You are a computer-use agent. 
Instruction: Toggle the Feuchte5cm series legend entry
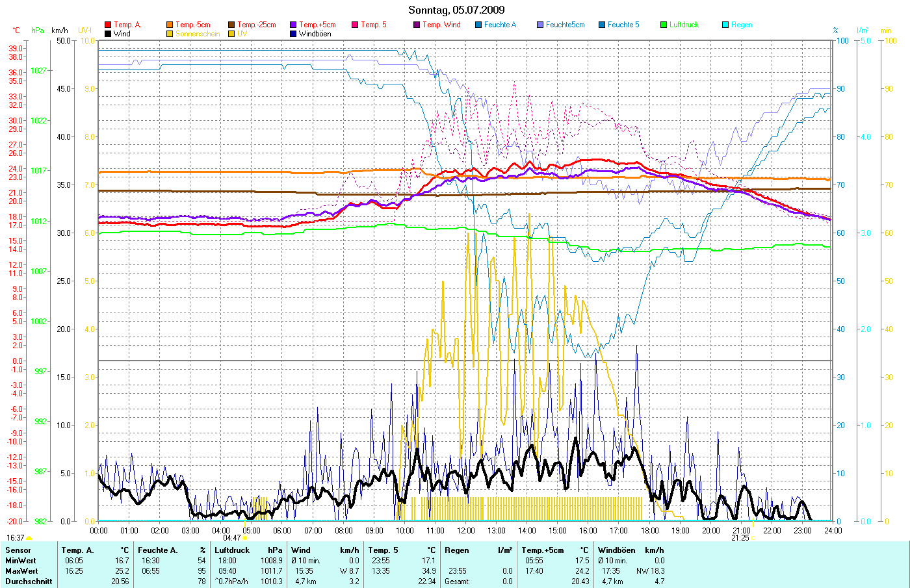(564, 25)
